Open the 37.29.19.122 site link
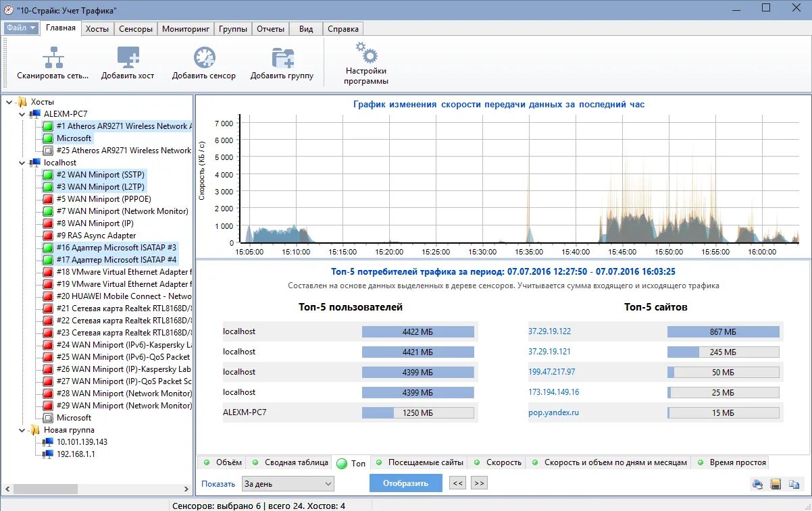 (x=549, y=331)
